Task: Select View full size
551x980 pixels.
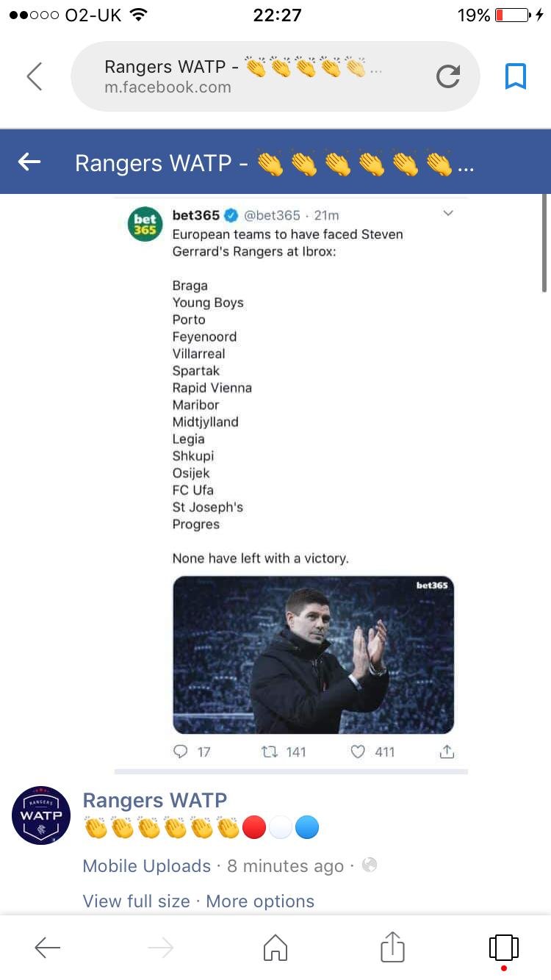Action: (x=137, y=901)
